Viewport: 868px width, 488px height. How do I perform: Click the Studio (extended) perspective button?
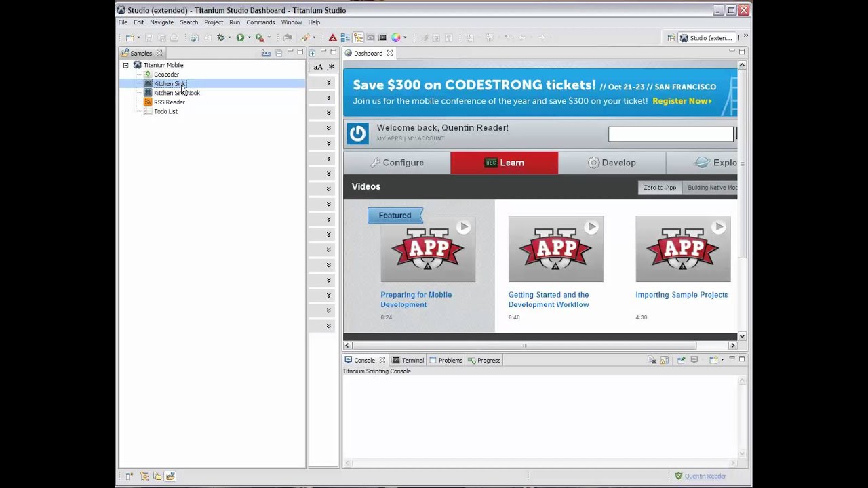coord(706,38)
